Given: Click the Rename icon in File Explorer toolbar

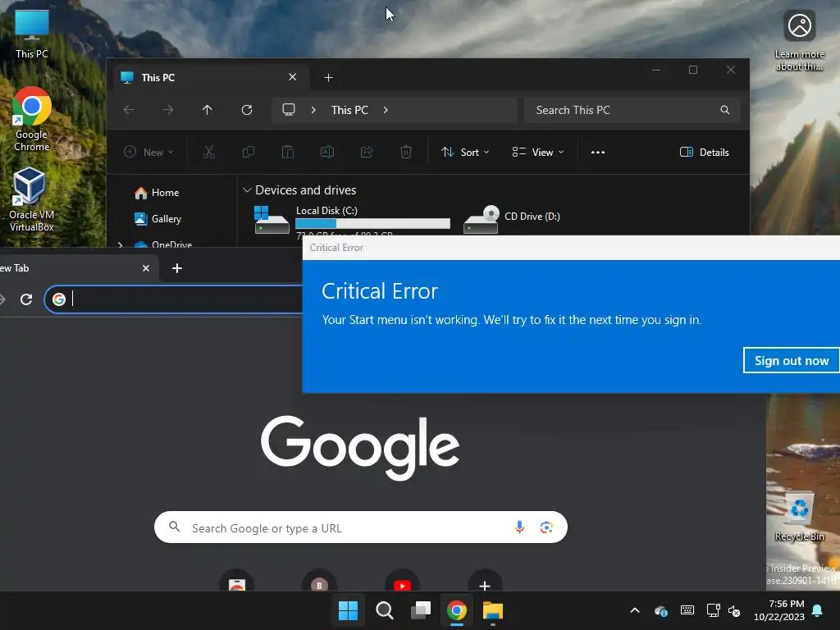Looking at the screenshot, I should [x=327, y=152].
